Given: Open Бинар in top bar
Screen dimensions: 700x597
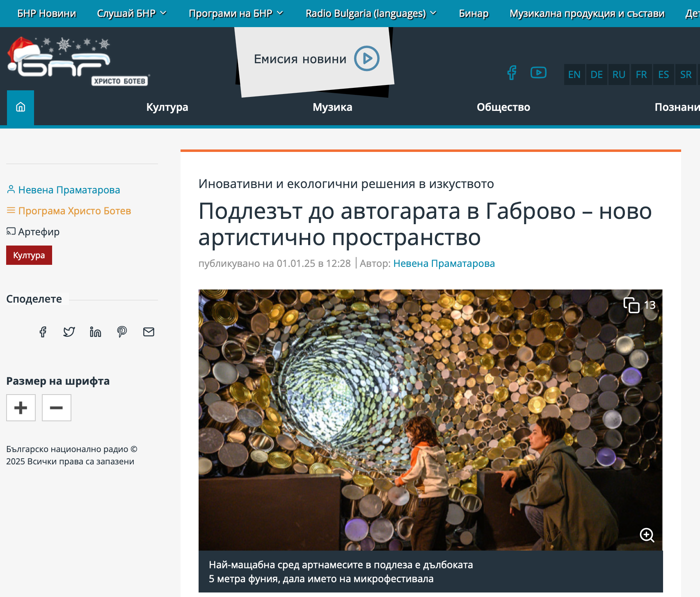Looking at the screenshot, I should point(474,14).
